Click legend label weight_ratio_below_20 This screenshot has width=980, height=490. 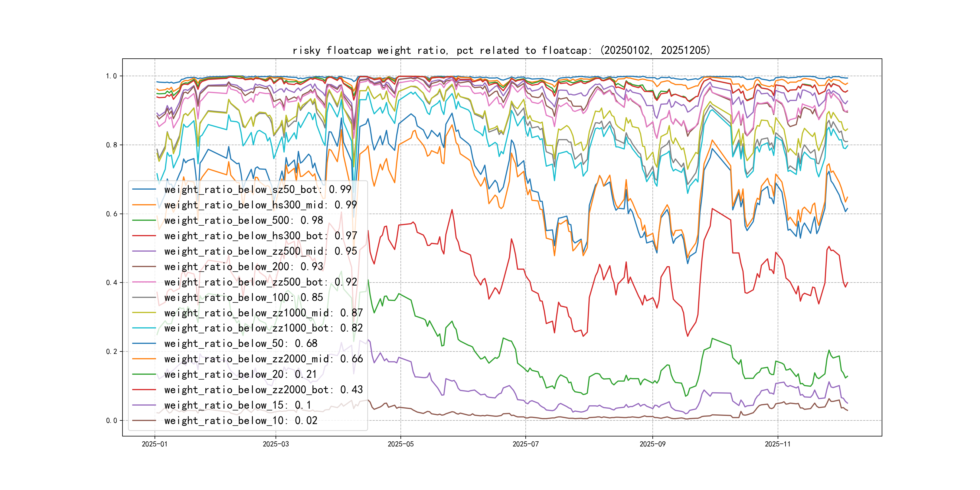tap(240, 374)
